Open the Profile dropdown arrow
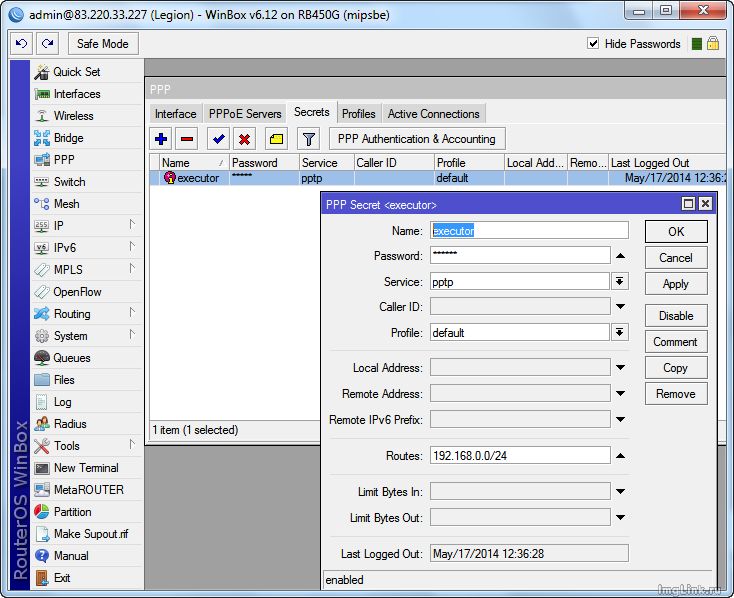734x598 pixels. [619, 332]
